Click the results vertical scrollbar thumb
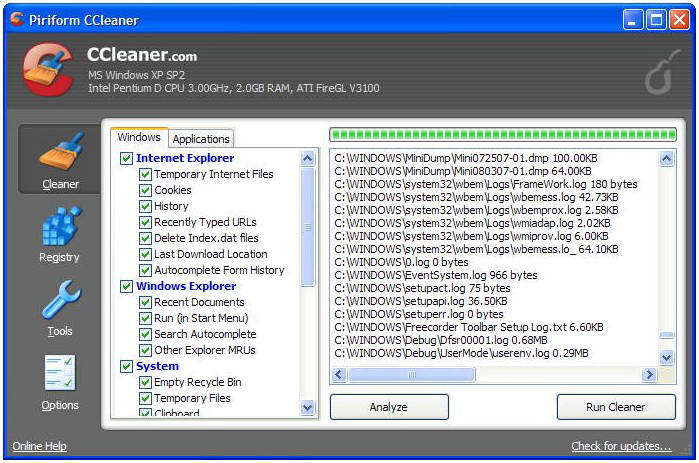Viewport: 699px width, 463px height. pos(666,335)
